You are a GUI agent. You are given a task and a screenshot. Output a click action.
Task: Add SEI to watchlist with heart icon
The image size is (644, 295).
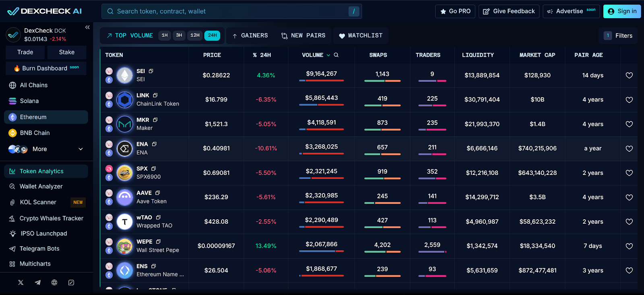629,75
